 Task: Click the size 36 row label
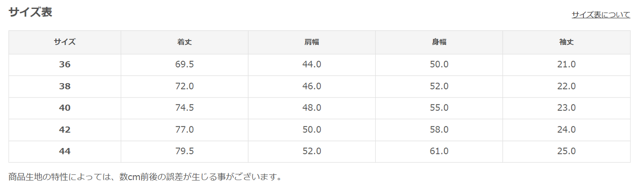(65, 64)
